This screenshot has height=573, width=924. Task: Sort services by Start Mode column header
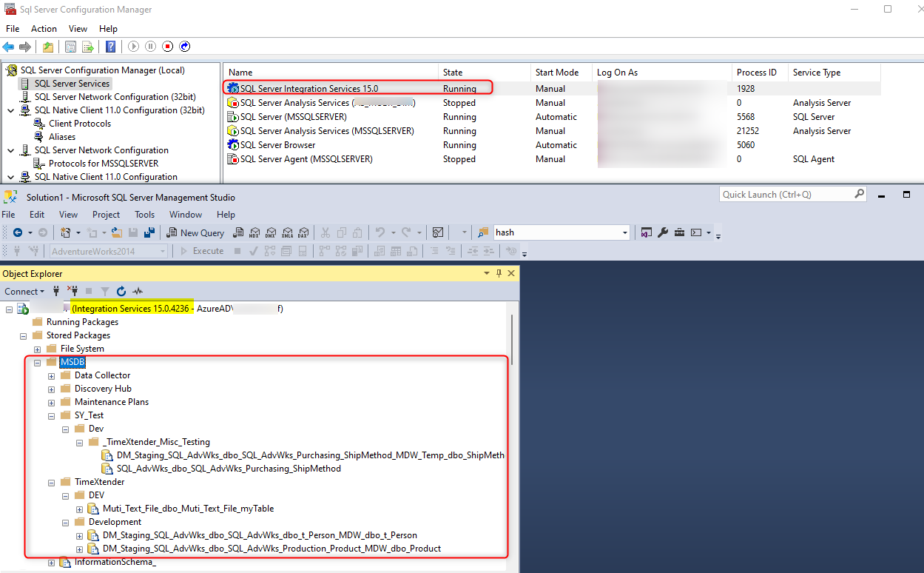click(562, 73)
